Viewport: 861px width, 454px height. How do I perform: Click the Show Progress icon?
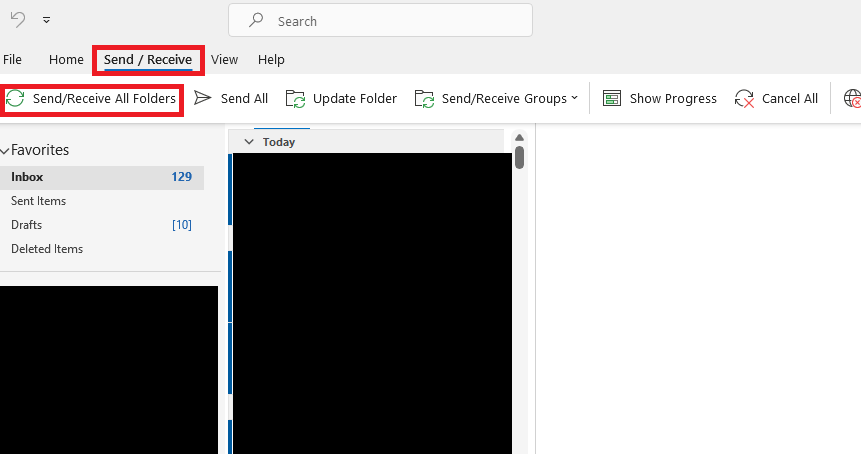612,98
